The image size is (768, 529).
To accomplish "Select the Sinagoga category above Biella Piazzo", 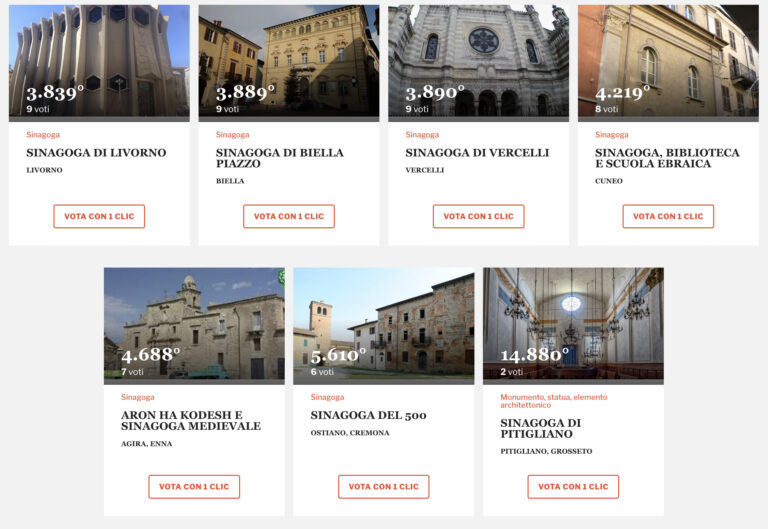I will [232, 135].
